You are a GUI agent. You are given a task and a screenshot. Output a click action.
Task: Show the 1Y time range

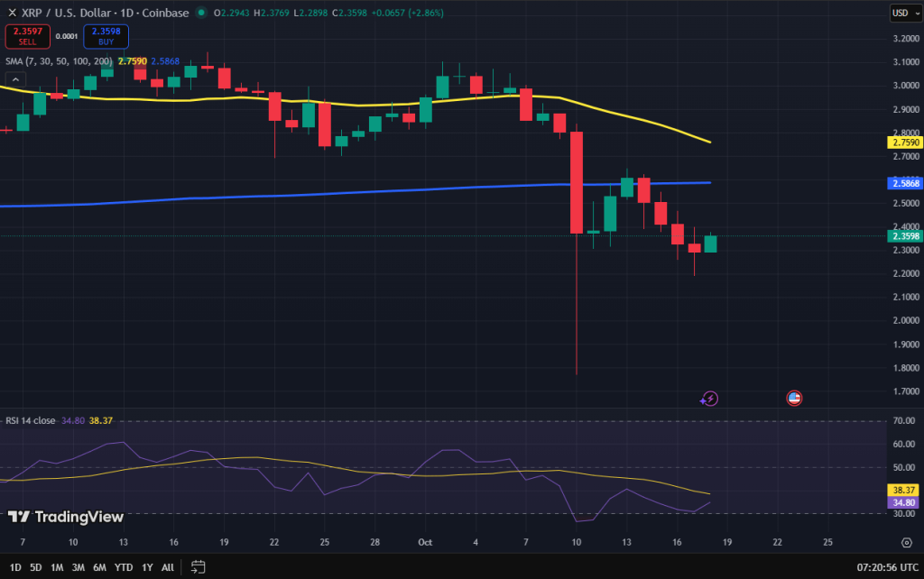[147, 567]
